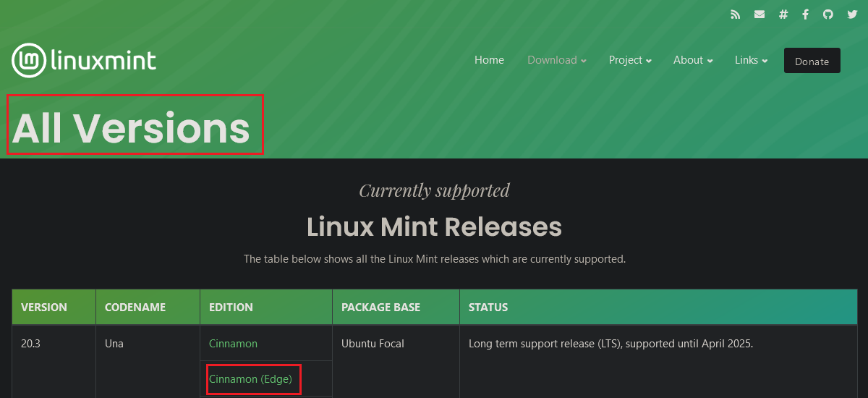
Task: Open the GitHub icon link
Action: coord(828,14)
